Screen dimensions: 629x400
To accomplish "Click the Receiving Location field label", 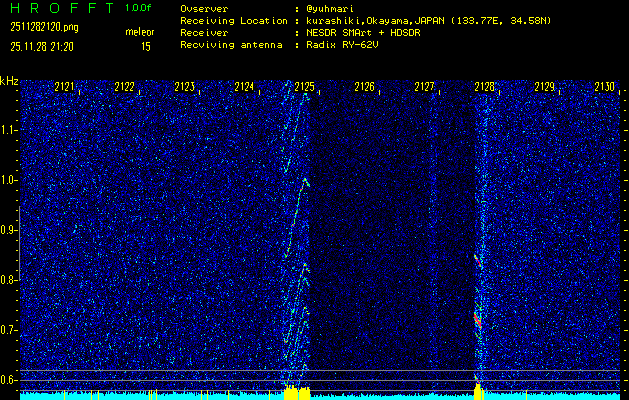I will (234, 21).
